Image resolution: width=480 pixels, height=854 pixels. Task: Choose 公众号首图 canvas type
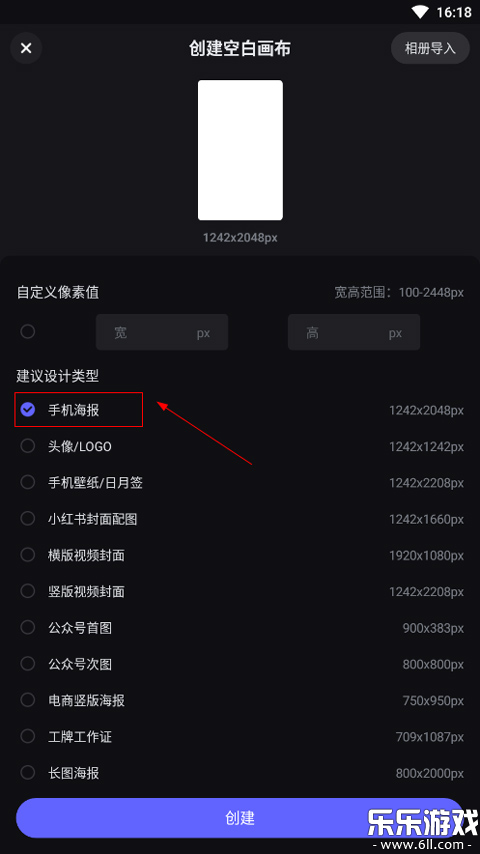click(240, 628)
